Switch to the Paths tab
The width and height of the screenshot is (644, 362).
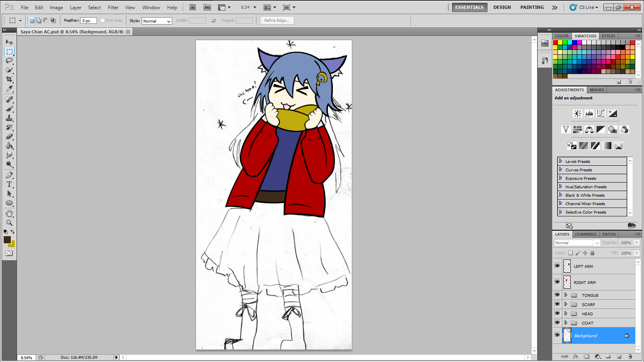click(609, 234)
